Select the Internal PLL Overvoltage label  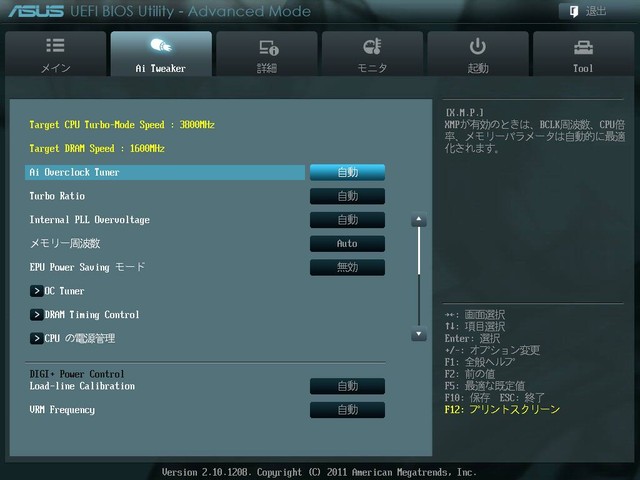89,220
